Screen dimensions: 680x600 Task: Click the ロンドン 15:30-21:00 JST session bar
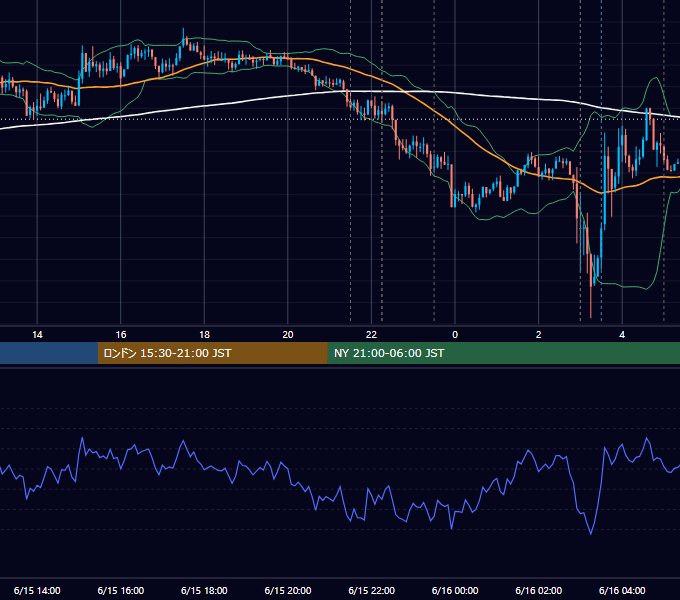click(x=212, y=353)
